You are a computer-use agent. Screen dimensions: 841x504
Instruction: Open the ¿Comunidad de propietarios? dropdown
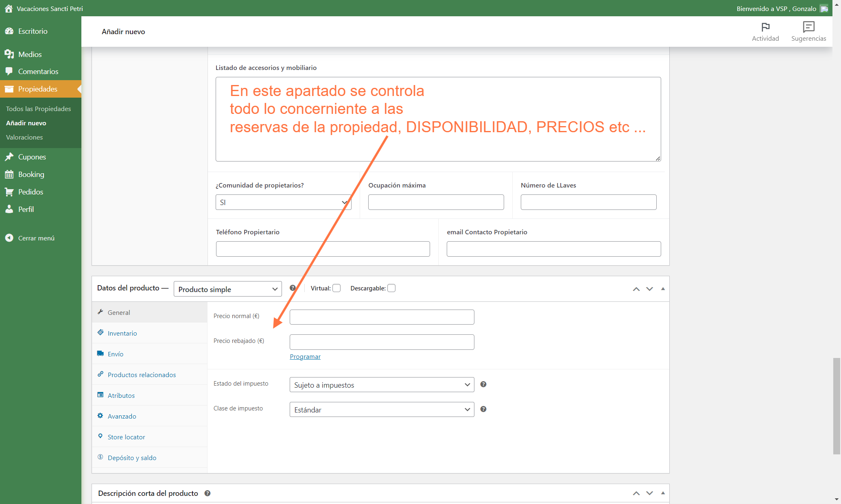[284, 202]
